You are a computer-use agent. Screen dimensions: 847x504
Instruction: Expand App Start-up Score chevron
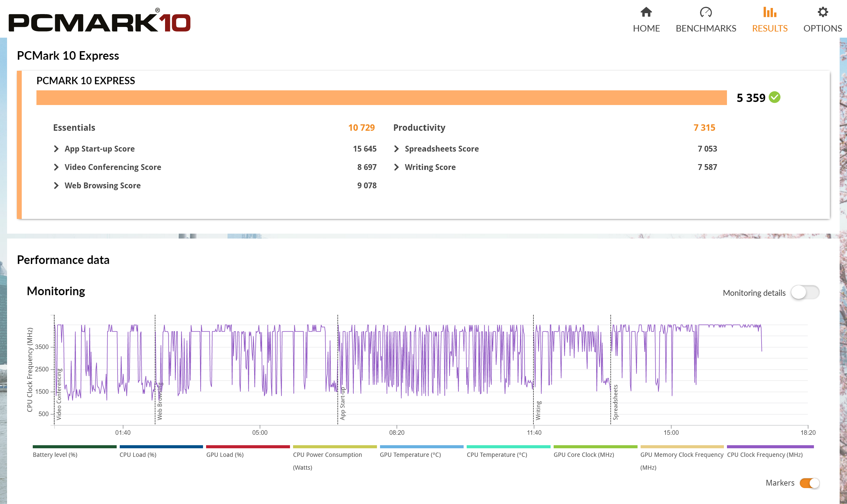pos(56,149)
